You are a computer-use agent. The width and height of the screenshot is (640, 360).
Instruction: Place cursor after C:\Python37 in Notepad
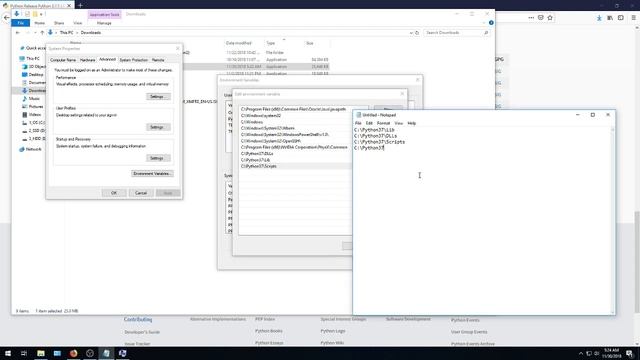(x=384, y=148)
